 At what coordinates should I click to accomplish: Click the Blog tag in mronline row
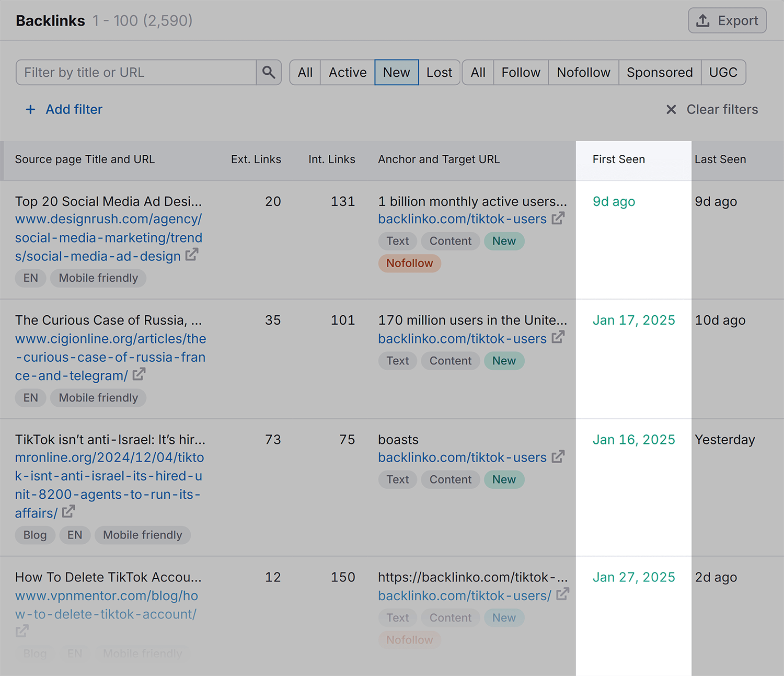tap(35, 535)
